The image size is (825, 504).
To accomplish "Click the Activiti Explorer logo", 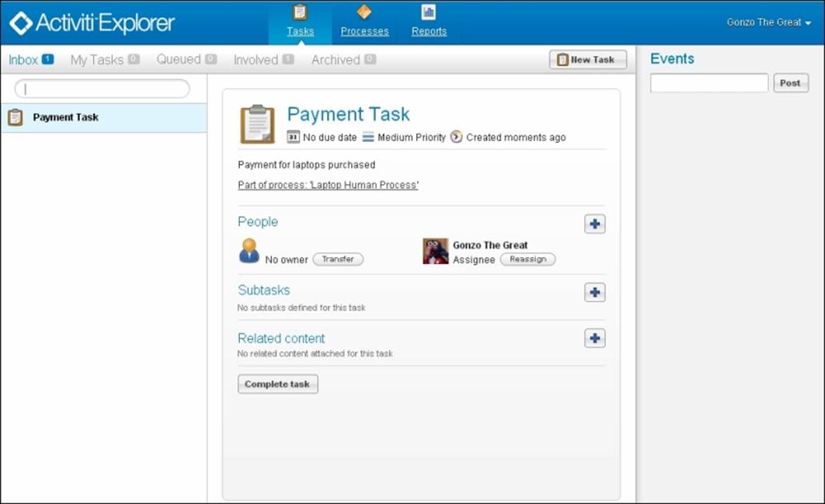I will point(88,23).
